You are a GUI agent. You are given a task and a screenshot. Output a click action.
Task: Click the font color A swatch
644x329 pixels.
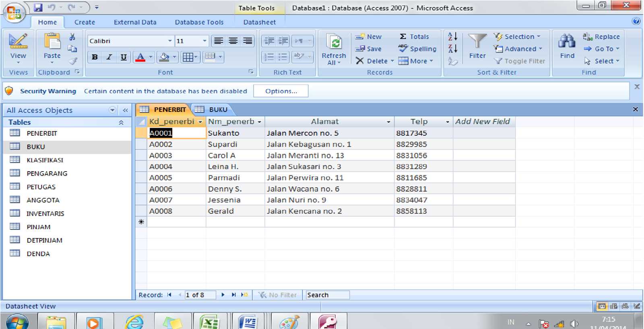pos(140,57)
